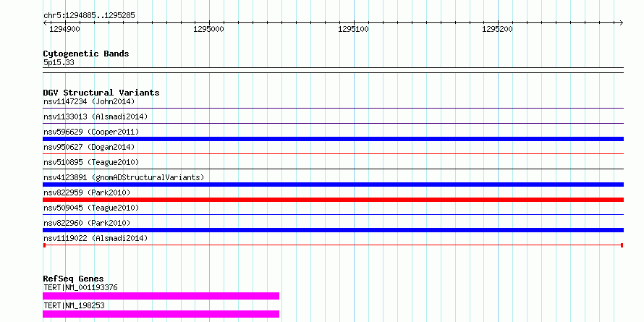Click the thick blue bar under nsv596629
The width and height of the screenshot is (644, 322).
[x=333, y=139]
